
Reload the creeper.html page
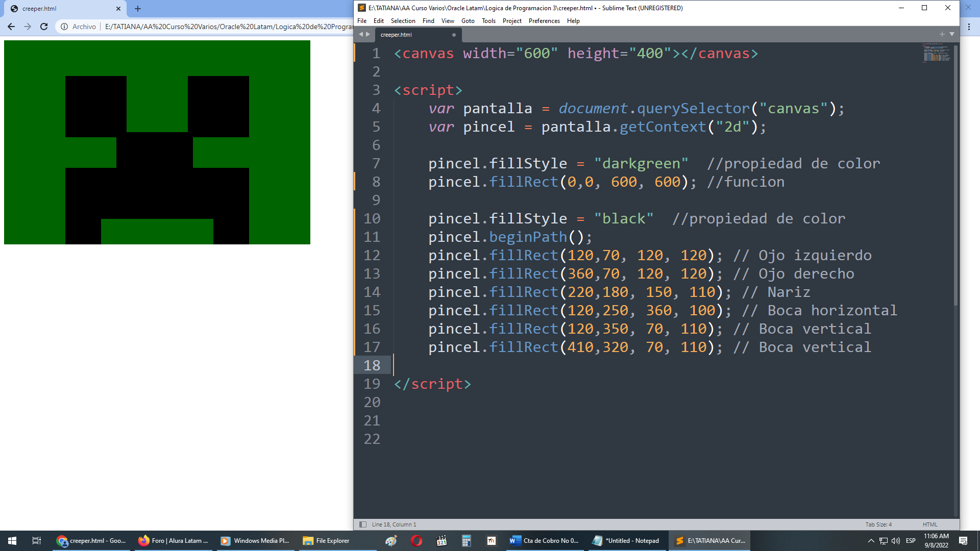44,27
